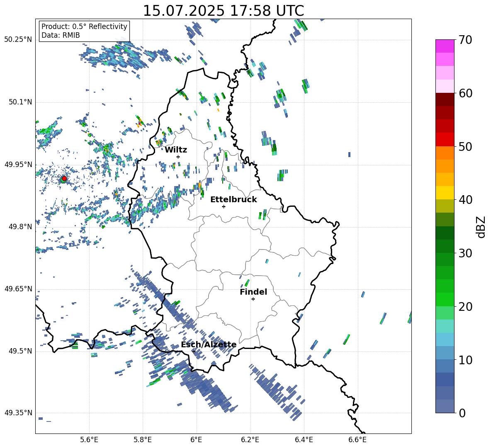Screen dimensions: 491x448
Task: Click the 70 tick on the colorbar
Action: tap(465, 40)
